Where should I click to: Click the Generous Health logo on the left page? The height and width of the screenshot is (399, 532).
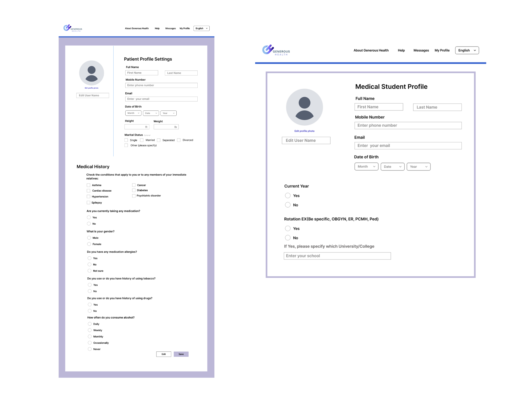click(73, 28)
